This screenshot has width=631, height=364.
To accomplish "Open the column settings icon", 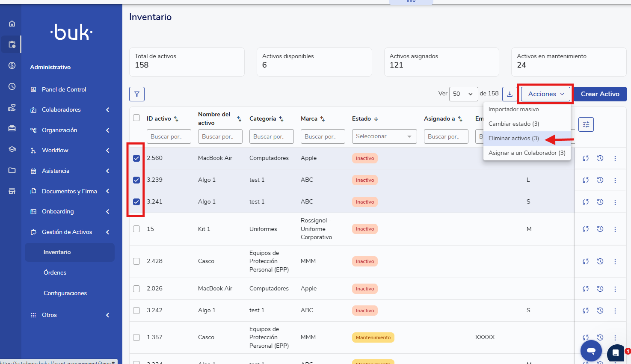I will pos(586,124).
